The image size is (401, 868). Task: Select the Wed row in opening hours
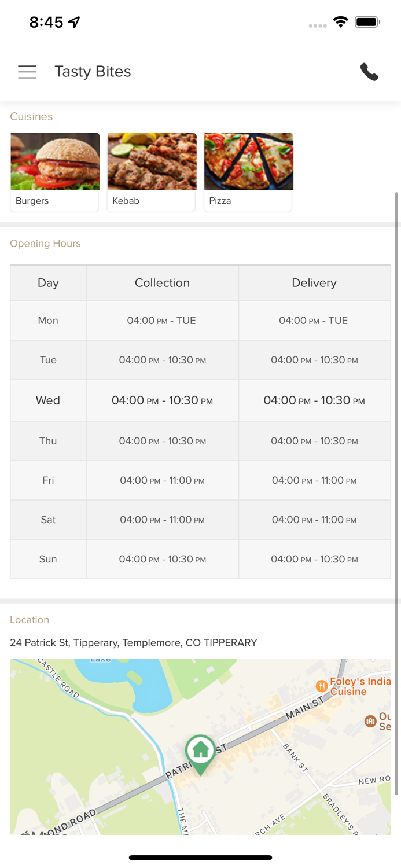pos(48,400)
